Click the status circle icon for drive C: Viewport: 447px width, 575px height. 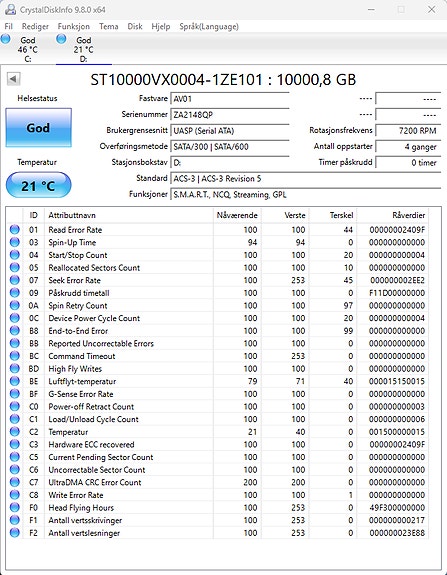pyautogui.click(x=6, y=39)
